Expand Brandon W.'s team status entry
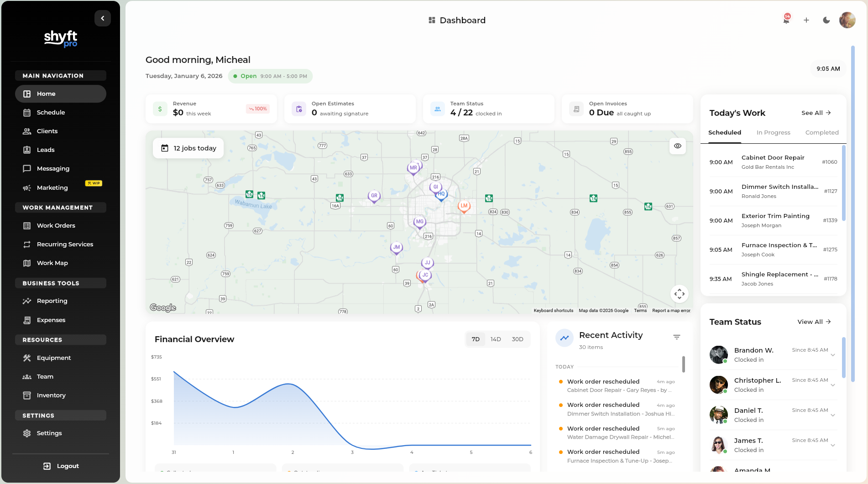 [x=833, y=355]
